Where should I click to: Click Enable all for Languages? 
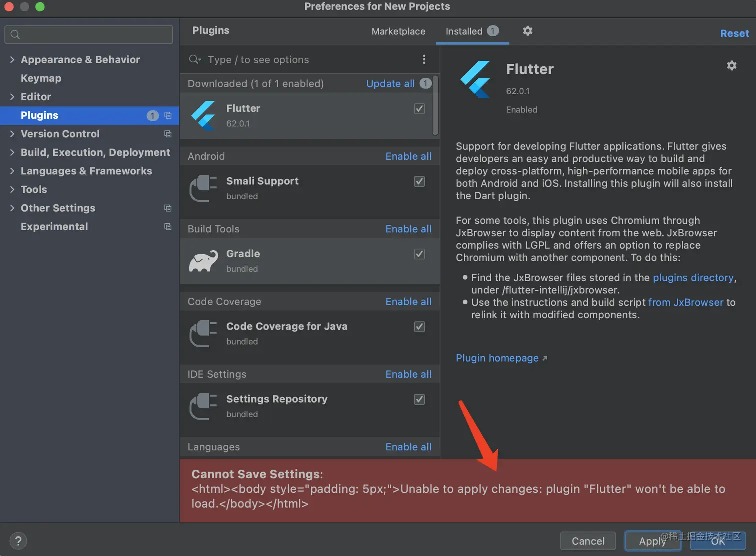408,447
